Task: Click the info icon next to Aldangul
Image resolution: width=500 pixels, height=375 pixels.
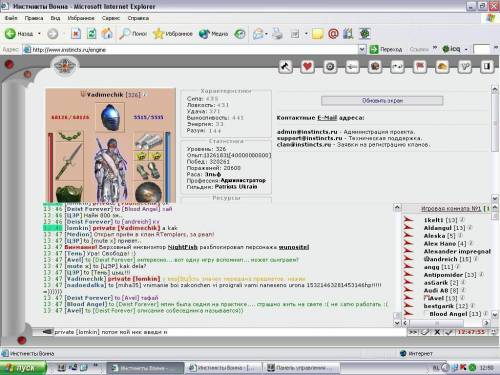Action: 470,228
